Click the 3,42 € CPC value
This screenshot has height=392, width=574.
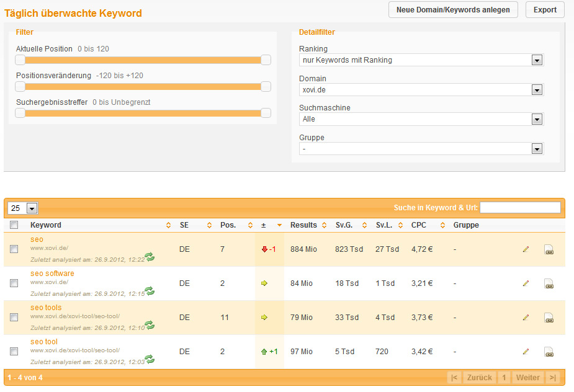point(422,351)
